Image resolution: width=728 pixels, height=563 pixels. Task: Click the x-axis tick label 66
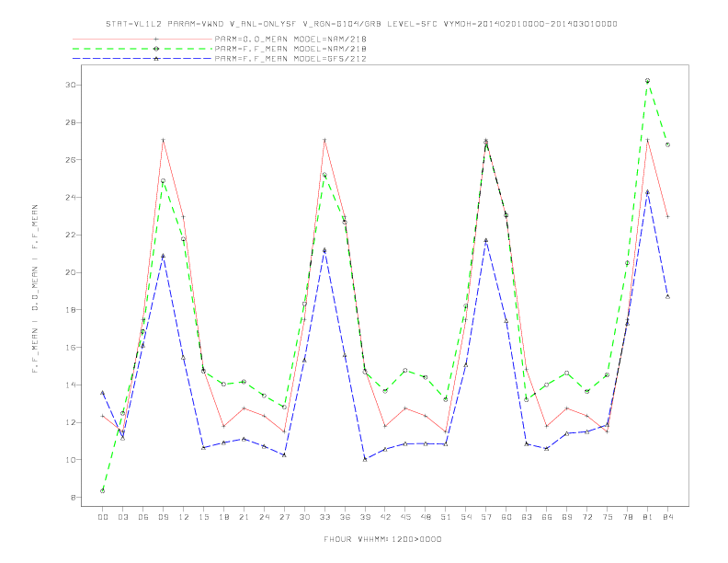tap(547, 517)
